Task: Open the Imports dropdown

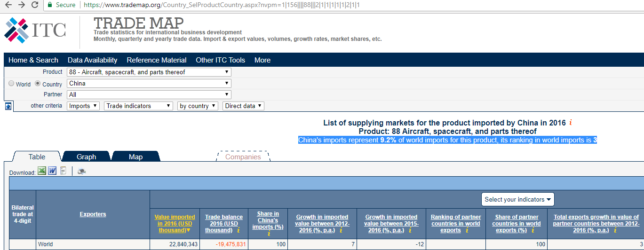Action: 83,106
